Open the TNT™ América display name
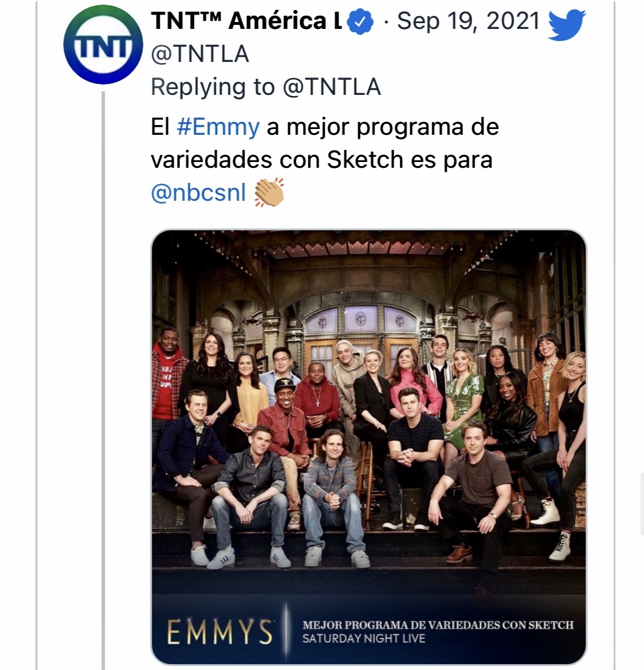The image size is (644, 670). (246, 20)
